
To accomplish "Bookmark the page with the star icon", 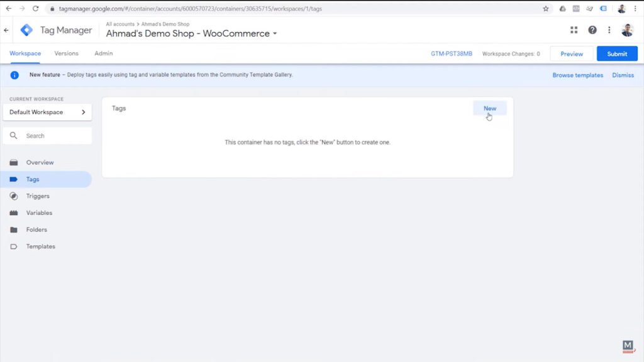I will click(547, 9).
